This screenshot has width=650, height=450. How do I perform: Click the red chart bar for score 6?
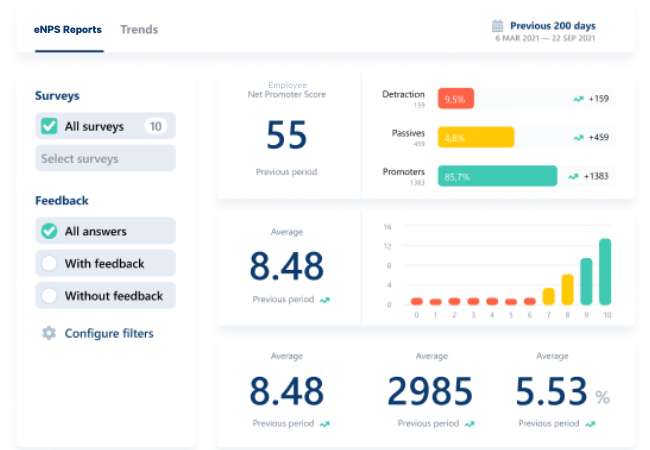pyautogui.click(x=530, y=301)
